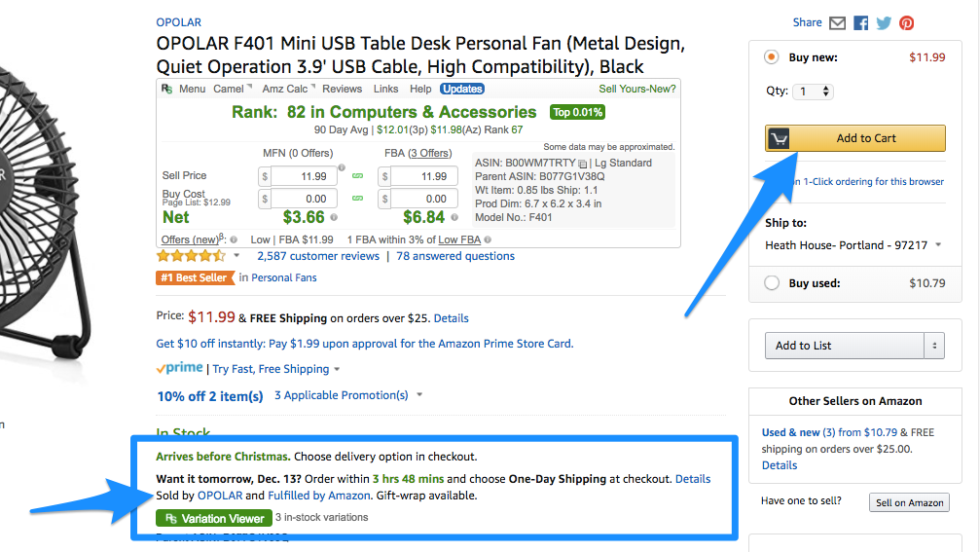980x552 pixels.
Task: Share product via email icon
Action: tap(837, 23)
